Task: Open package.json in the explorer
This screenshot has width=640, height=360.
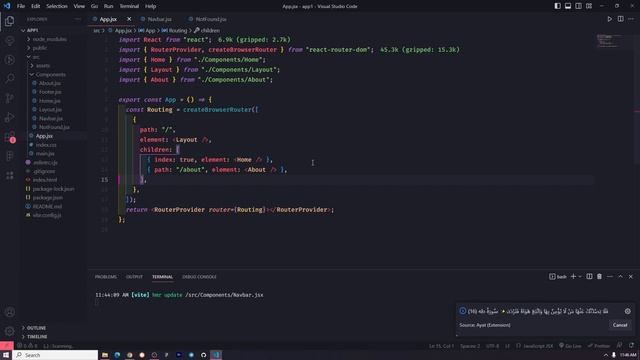Action: [48, 198]
